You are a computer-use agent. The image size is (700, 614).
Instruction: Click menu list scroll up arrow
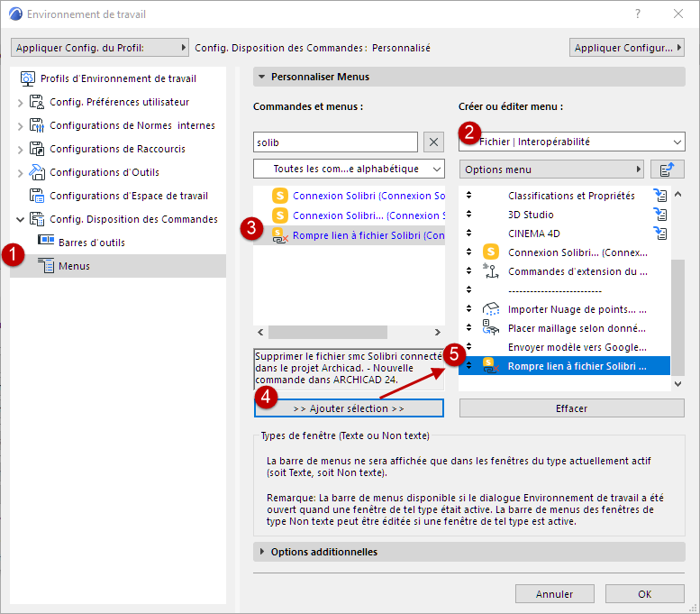[677, 194]
